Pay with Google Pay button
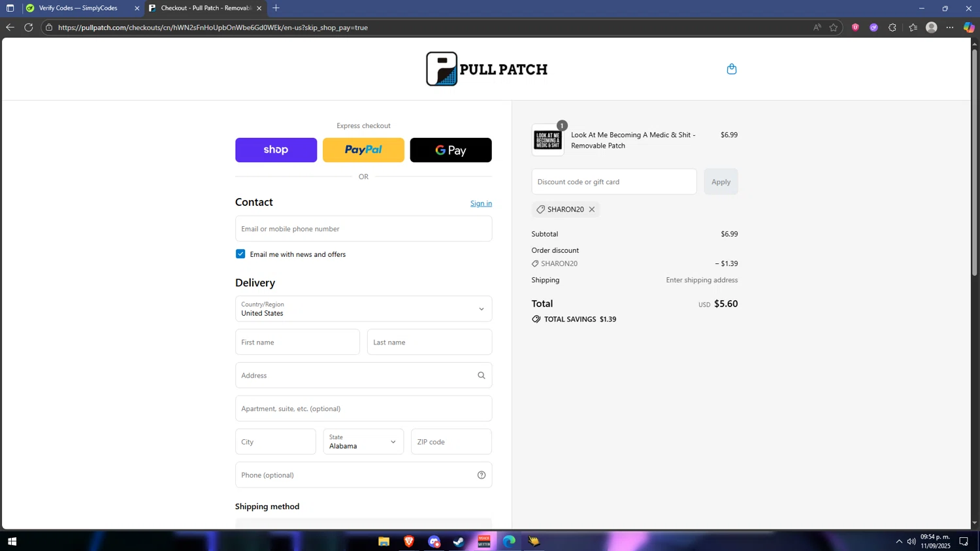This screenshot has height=551, width=980. (x=451, y=150)
